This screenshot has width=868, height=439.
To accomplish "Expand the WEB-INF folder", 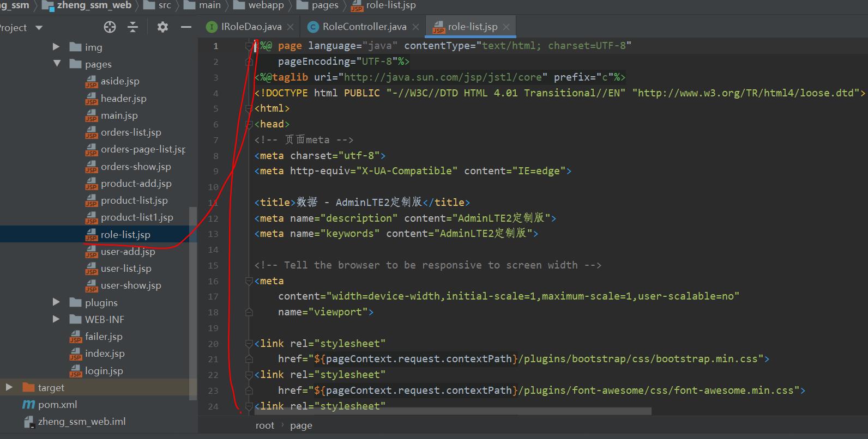I will pyautogui.click(x=56, y=319).
